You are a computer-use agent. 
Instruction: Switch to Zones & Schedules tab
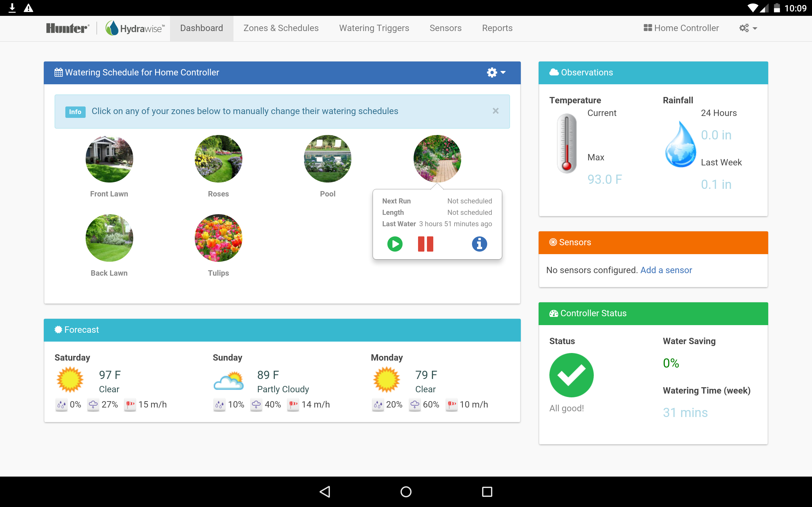pos(281,28)
